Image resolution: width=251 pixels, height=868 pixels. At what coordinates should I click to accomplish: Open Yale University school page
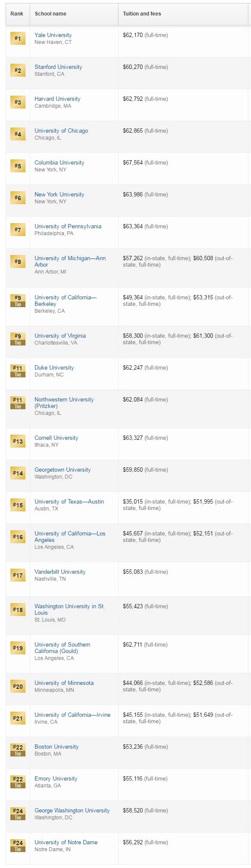(x=53, y=35)
